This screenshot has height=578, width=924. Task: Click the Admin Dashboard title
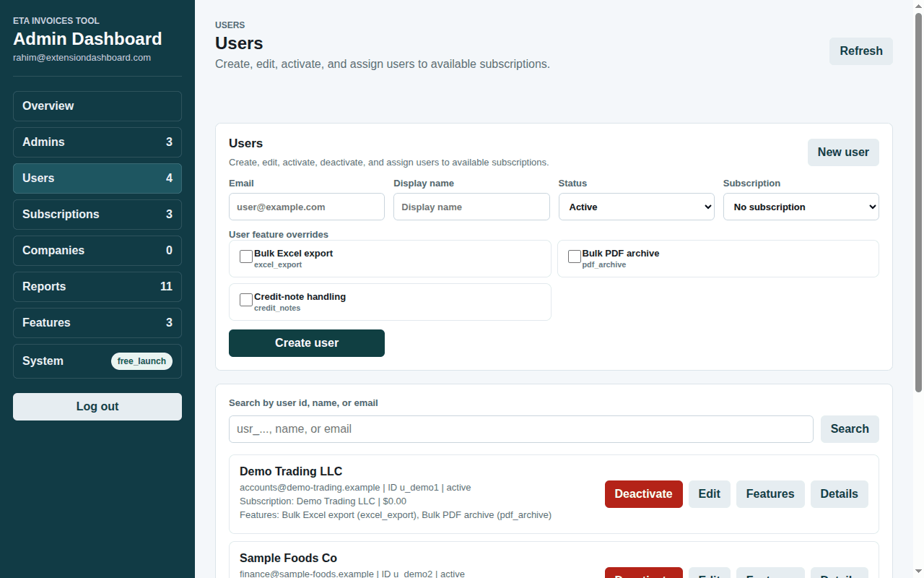click(87, 39)
